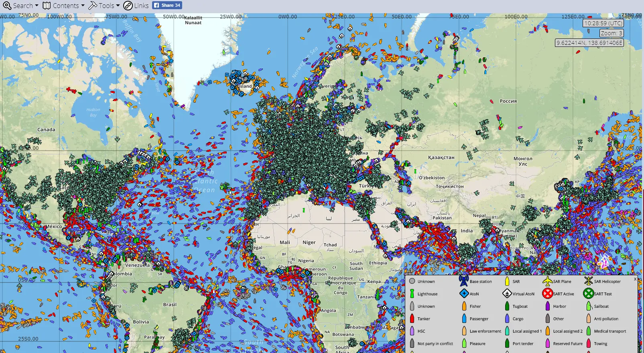The image size is (644, 353).
Task: Select the red SART Active icon
Action: point(547,294)
